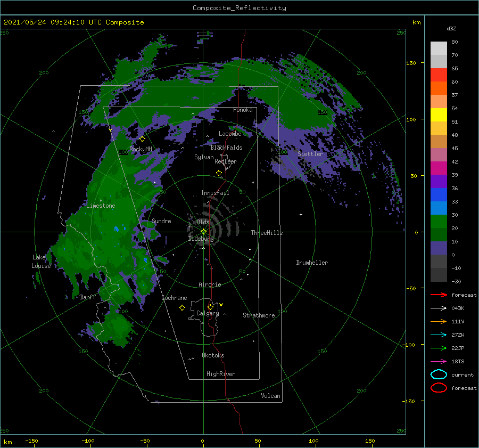Click the Lake Louise label
The height and width of the screenshot is (448, 479).
tap(41, 262)
